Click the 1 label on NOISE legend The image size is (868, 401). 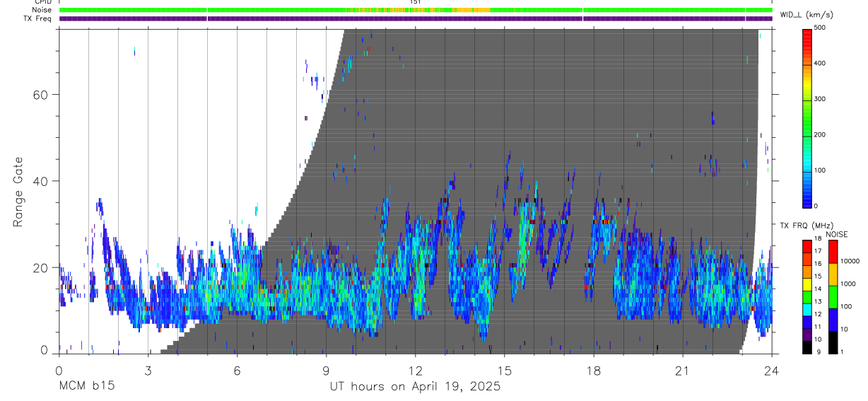[841, 351]
